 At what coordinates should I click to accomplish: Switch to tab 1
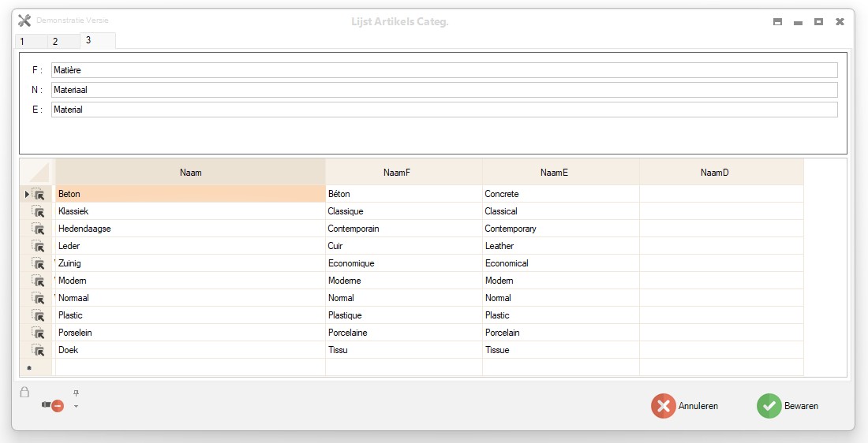(x=22, y=42)
